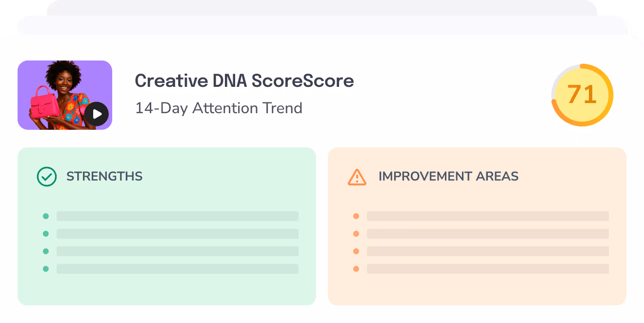
Task: Select the IMPROVEMENT AREAS section header
Action: (448, 177)
